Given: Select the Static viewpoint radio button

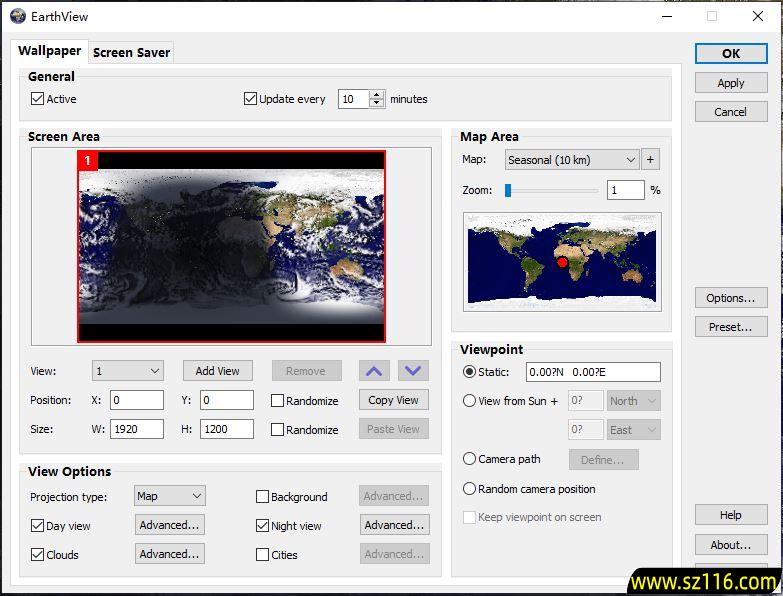Looking at the screenshot, I should (469, 371).
